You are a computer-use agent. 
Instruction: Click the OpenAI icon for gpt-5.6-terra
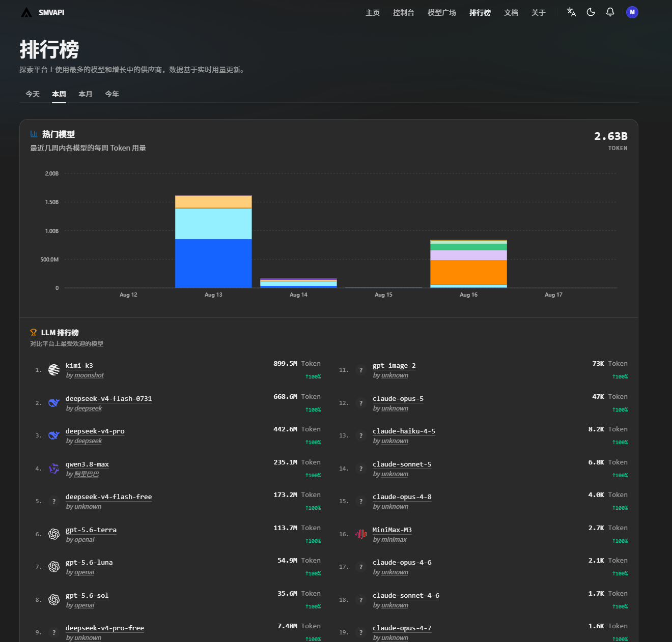point(54,534)
